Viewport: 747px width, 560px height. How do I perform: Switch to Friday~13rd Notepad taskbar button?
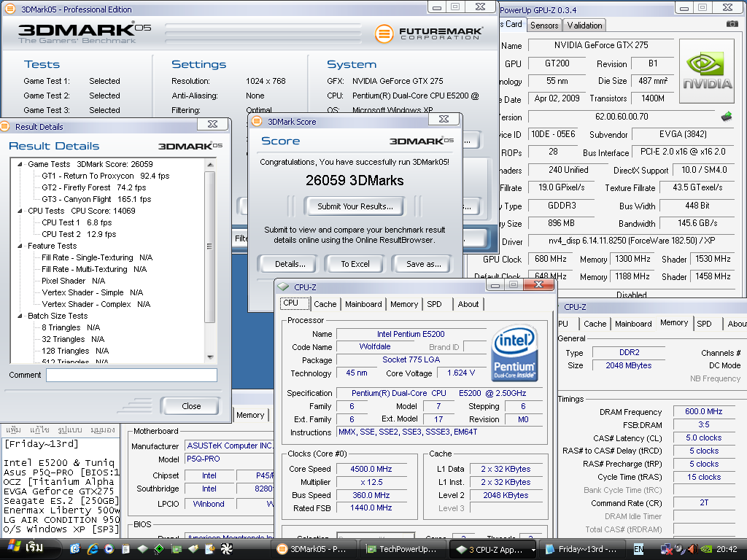(581, 549)
